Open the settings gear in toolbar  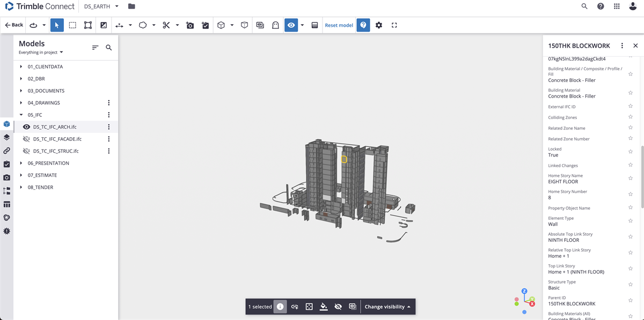[379, 25]
